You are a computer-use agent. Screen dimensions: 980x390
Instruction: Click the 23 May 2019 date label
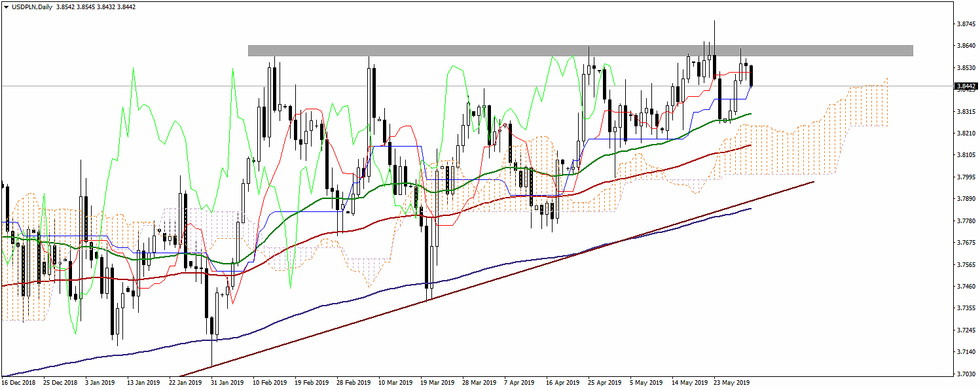tap(731, 382)
